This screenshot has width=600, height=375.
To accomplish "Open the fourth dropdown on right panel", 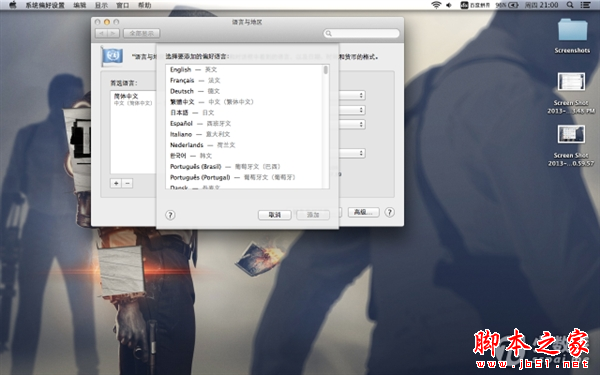I will (352, 153).
